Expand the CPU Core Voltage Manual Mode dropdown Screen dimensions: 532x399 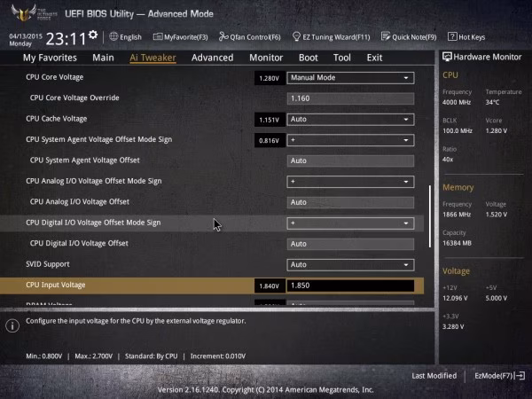(350, 78)
